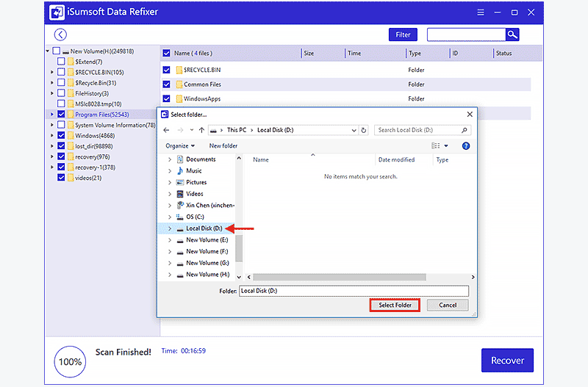Viewport: 588px width, 387px height.
Task: Click Common Files folder icon in list
Action: pyautogui.click(x=179, y=84)
